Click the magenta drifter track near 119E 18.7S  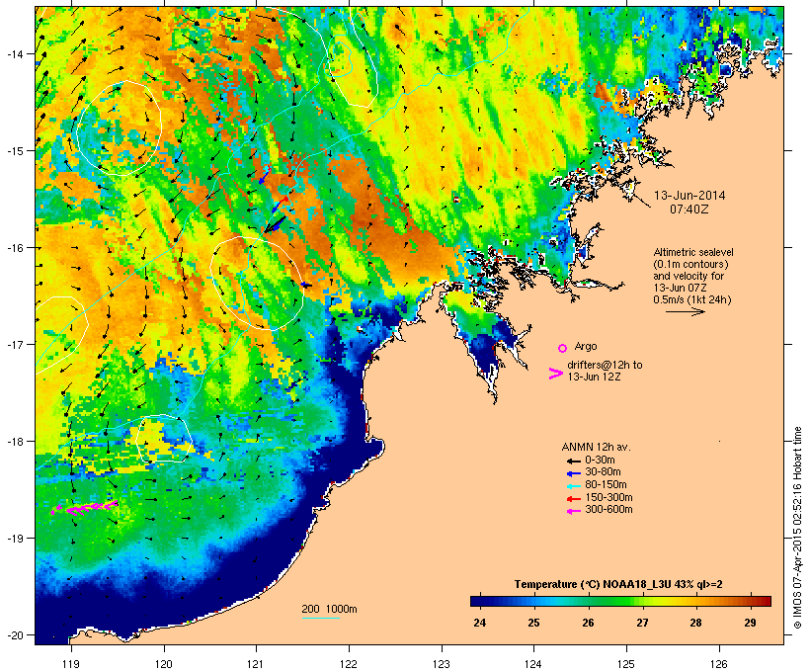tap(84, 508)
